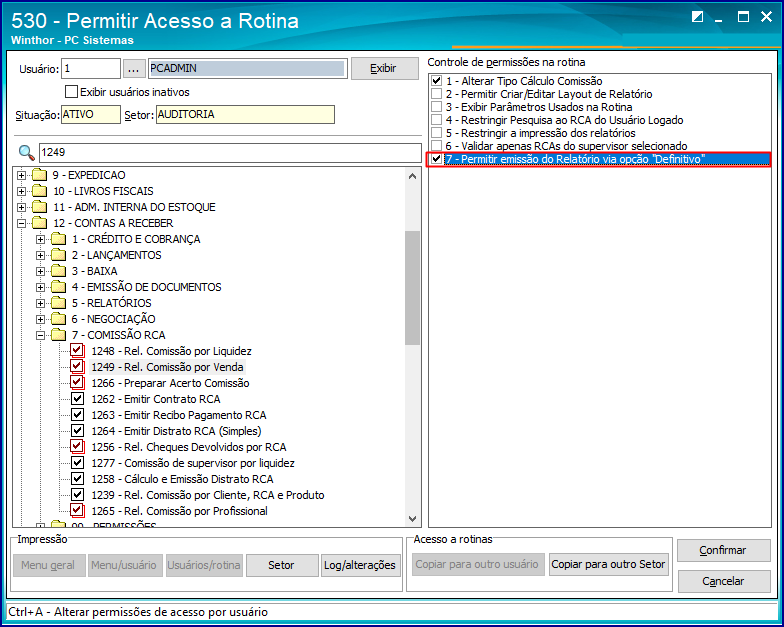This screenshot has width=784, height=627.
Task: Open user lookup with the '...' button
Action: pos(133,69)
